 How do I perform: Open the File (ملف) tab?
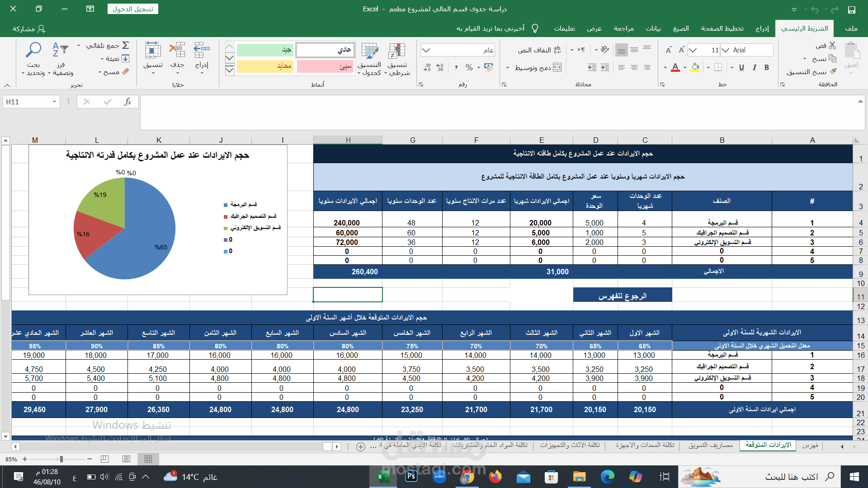coord(851,28)
